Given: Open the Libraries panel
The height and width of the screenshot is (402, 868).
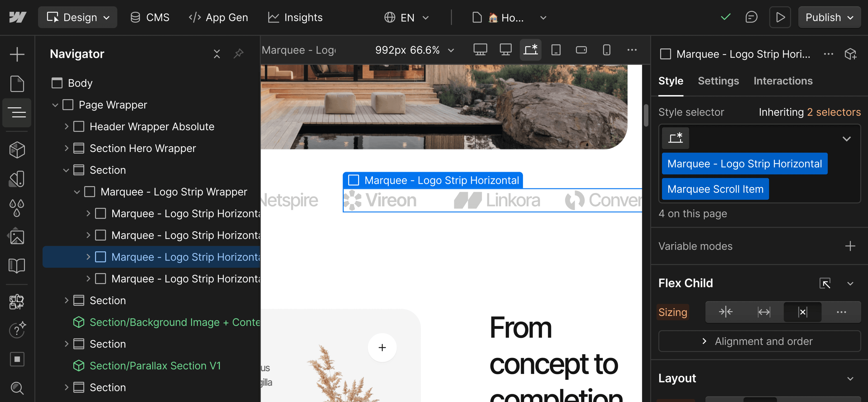Looking at the screenshot, I should pos(17,266).
